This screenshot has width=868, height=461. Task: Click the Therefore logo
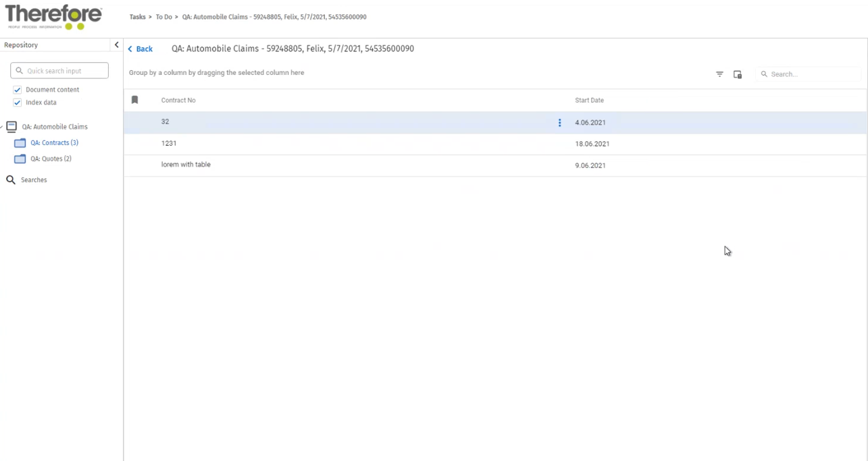point(53,17)
